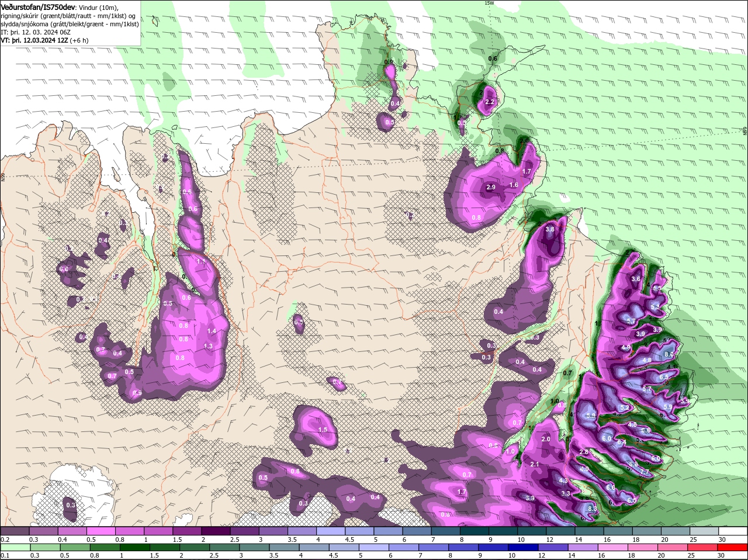
Task: Click the map value 1.4
Action: (x=212, y=331)
